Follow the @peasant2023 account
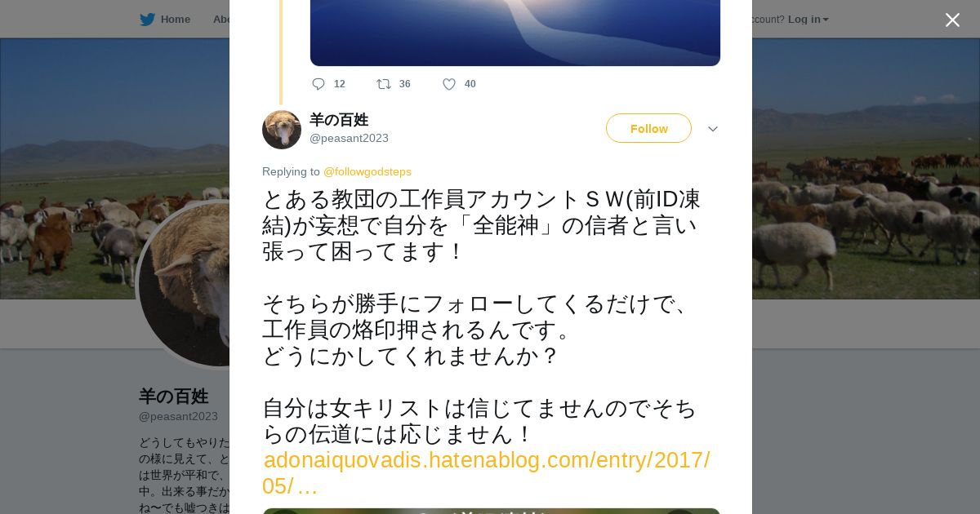This screenshot has height=514, width=980. (648, 128)
